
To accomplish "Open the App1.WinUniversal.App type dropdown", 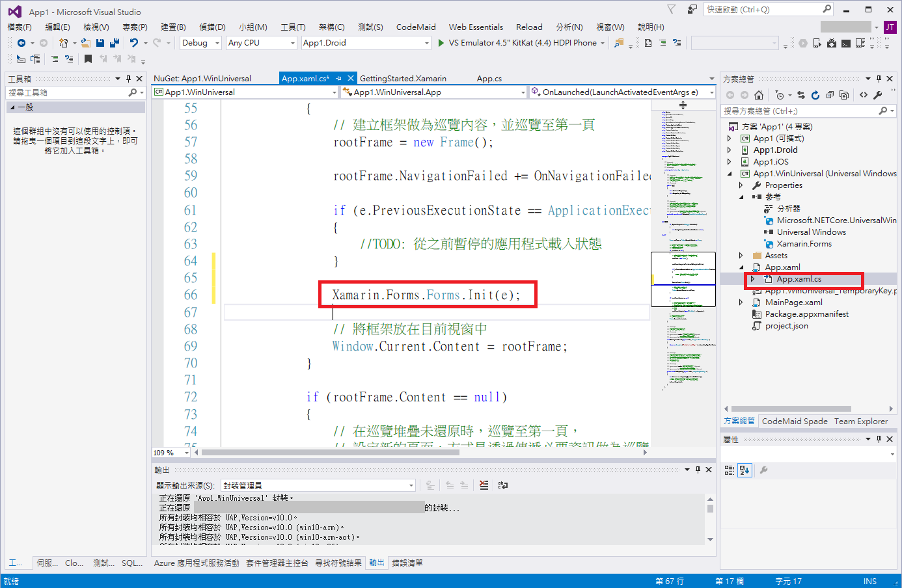I will [x=434, y=92].
